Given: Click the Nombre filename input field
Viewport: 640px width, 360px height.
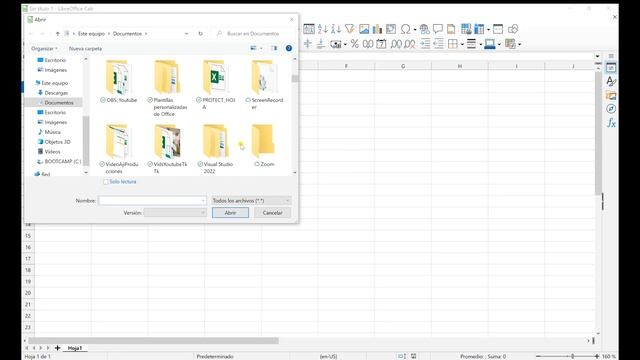Looking at the screenshot, I should click(x=152, y=200).
